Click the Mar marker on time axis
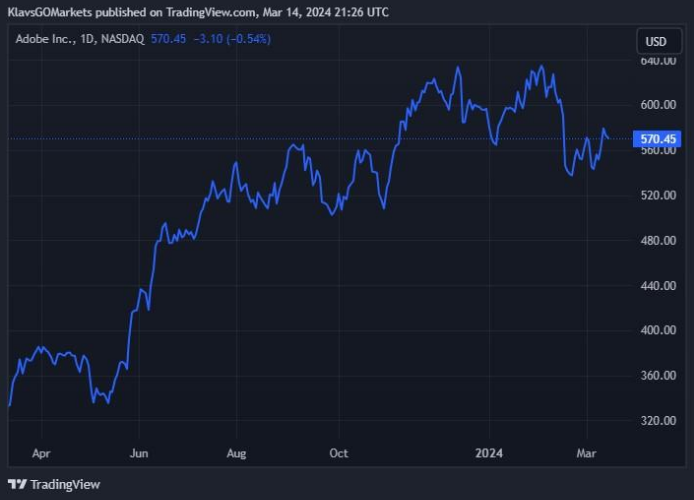This screenshot has width=694, height=500. (x=586, y=453)
